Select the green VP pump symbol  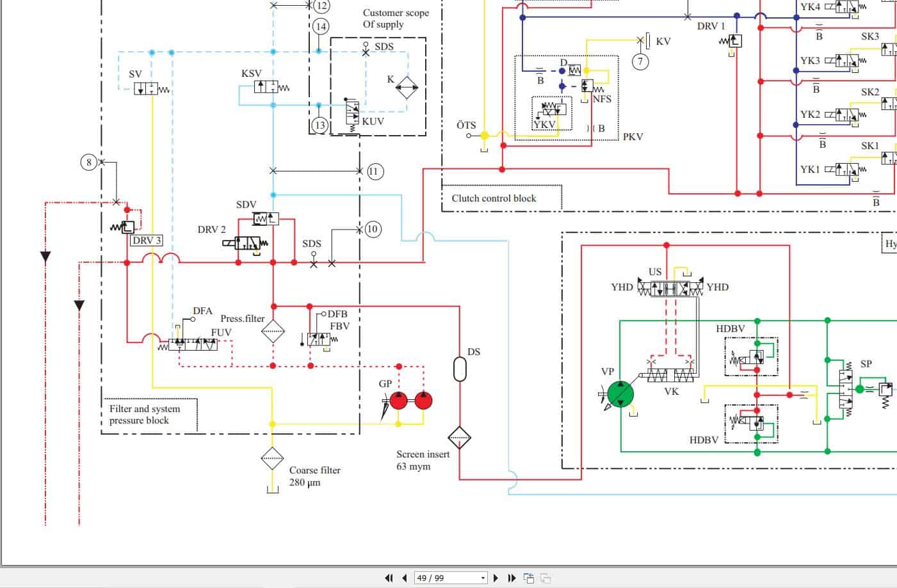click(620, 393)
